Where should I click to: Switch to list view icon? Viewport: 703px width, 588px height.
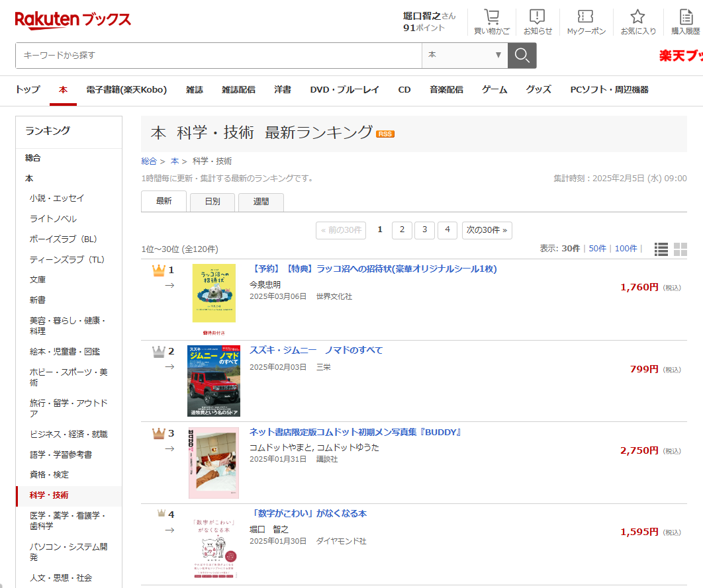[661, 249]
